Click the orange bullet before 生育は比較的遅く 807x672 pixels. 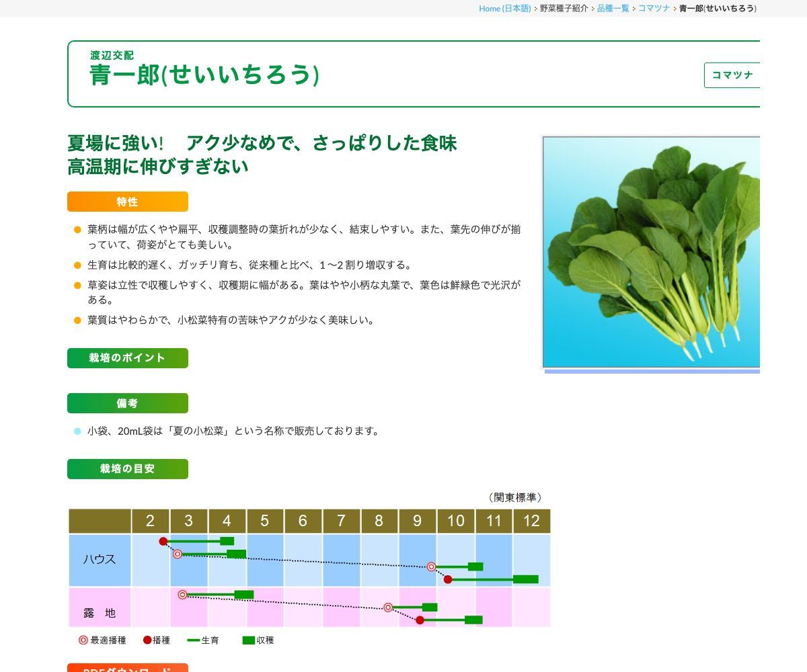77,265
